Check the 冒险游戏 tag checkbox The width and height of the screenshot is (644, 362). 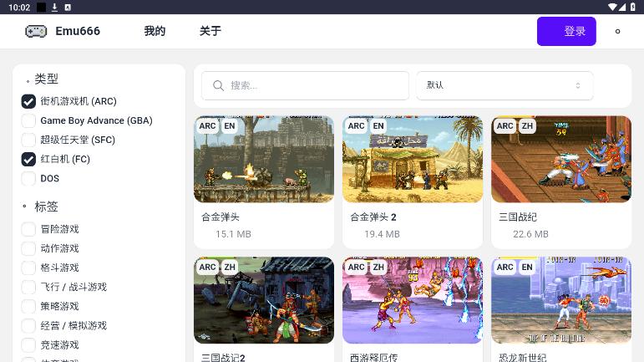click(x=28, y=229)
